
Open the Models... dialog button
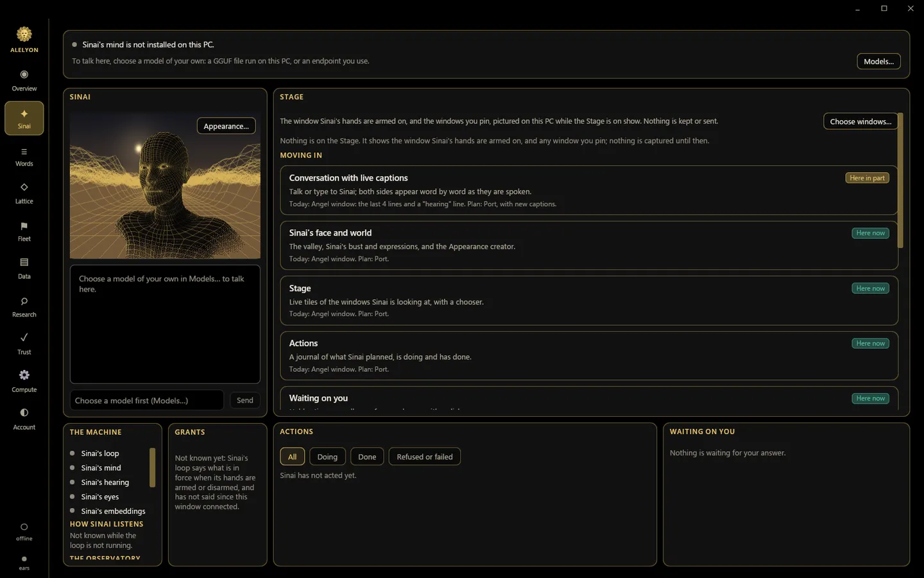point(878,62)
